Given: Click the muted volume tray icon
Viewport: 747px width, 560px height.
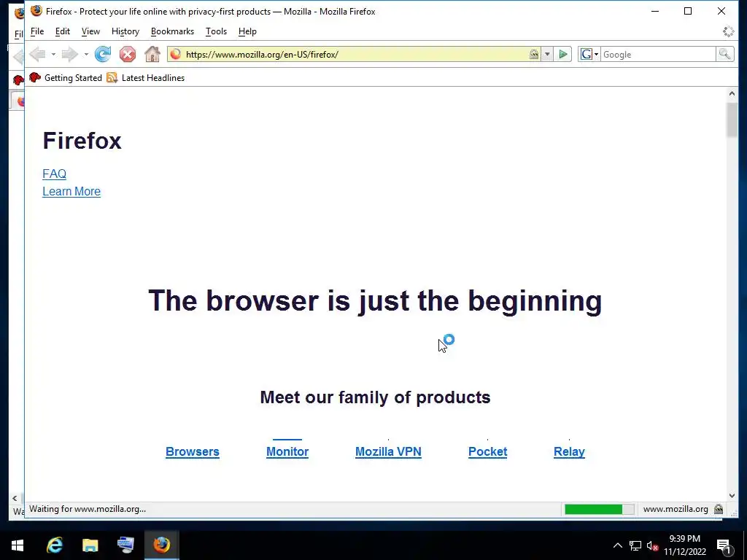Looking at the screenshot, I should pyautogui.click(x=653, y=545).
